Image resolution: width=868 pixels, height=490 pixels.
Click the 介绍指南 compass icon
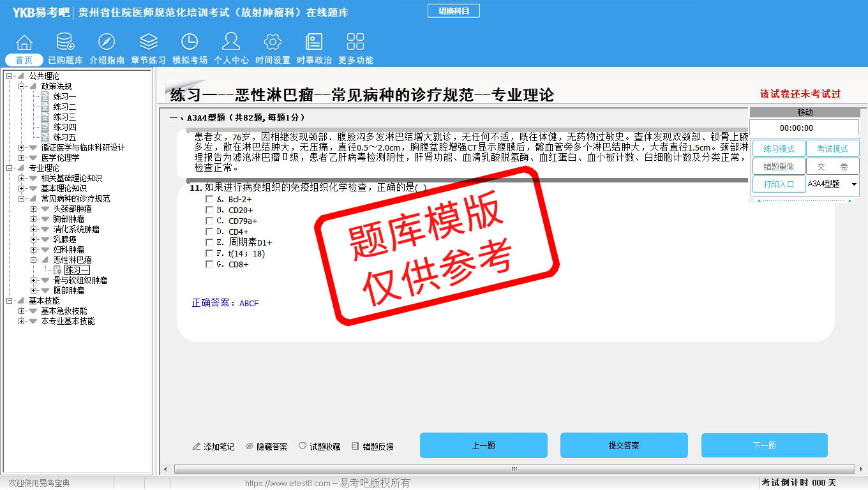tap(107, 43)
